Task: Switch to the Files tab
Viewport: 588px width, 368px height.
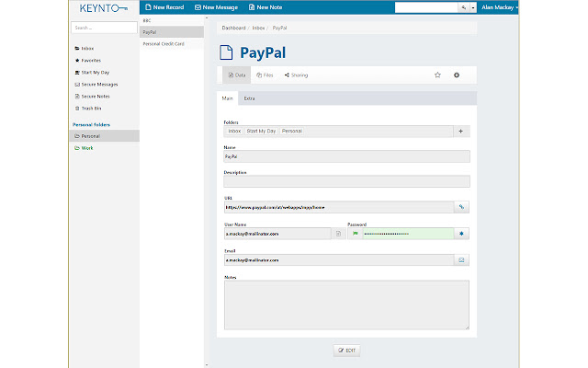Action: [265, 75]
